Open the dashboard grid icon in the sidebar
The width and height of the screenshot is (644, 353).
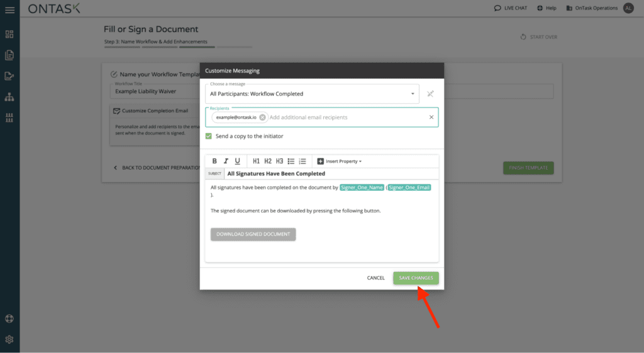point(9,34)
